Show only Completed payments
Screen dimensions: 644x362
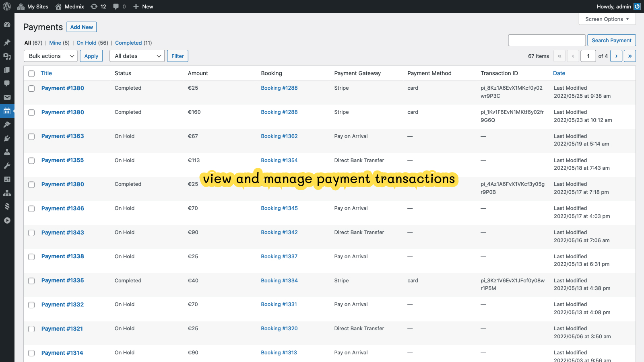point(128,43)
